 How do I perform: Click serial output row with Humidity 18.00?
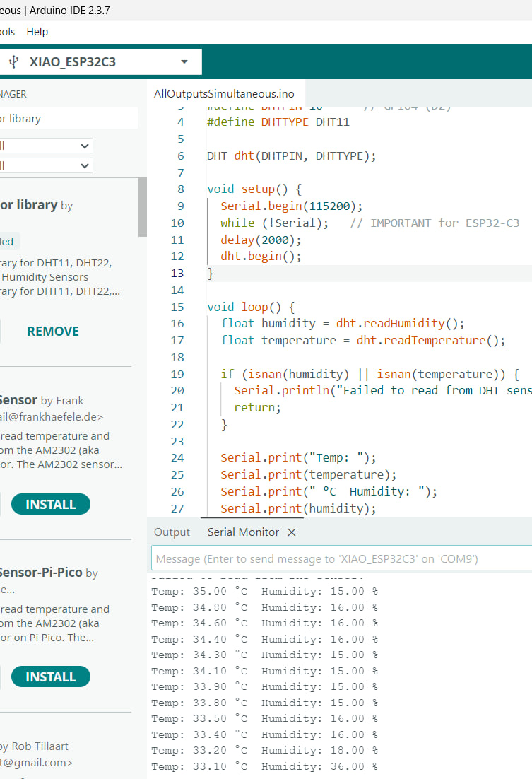(265, 750)
